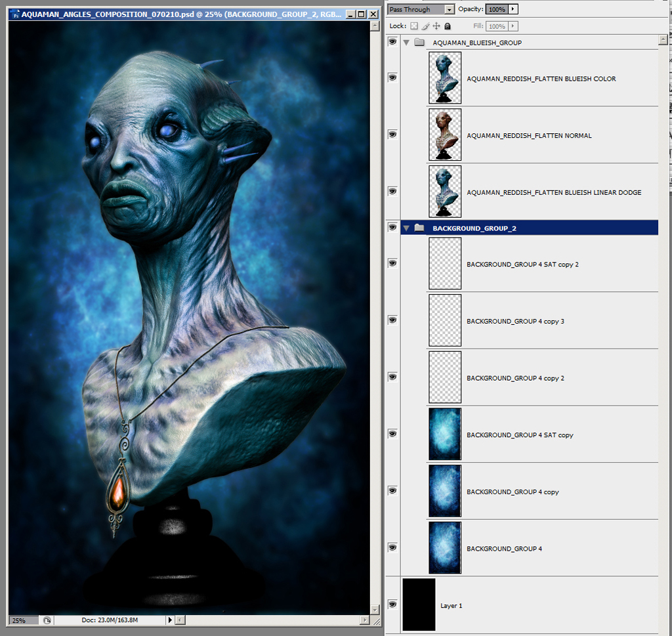
Task: Hide BACKGROUND_GROUP 4 copy 3 layer
Action: click(392, 320)
